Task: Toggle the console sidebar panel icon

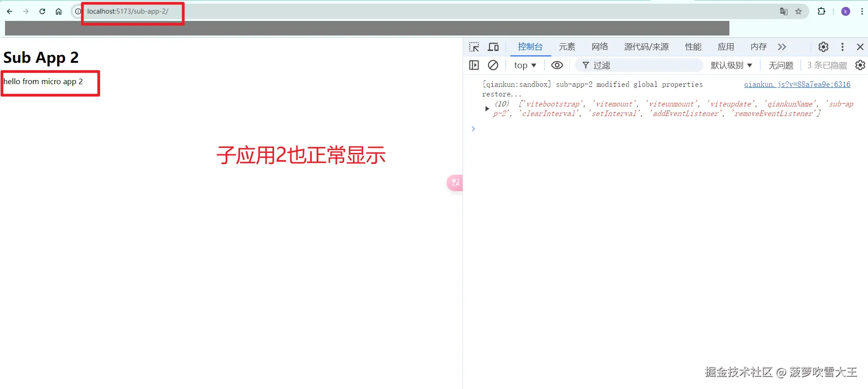Action: (474, 66)
